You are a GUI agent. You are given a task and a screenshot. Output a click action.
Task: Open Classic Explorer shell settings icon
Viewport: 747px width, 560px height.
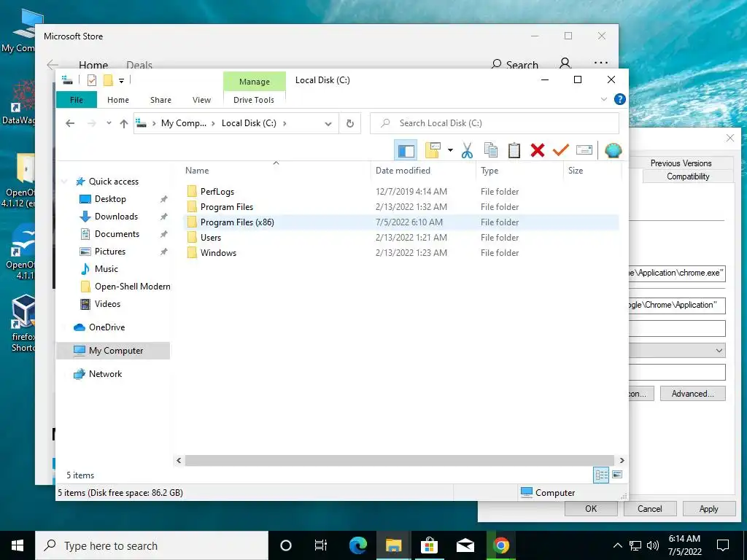tap(613, 150)
